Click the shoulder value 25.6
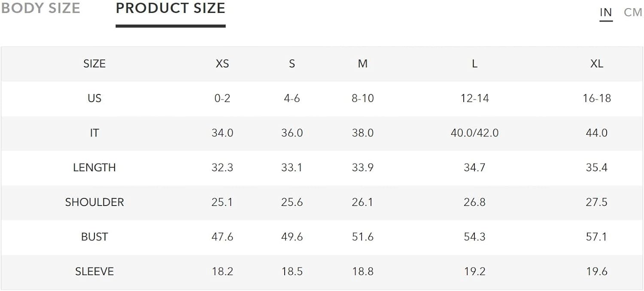 (x=292, y=202)
